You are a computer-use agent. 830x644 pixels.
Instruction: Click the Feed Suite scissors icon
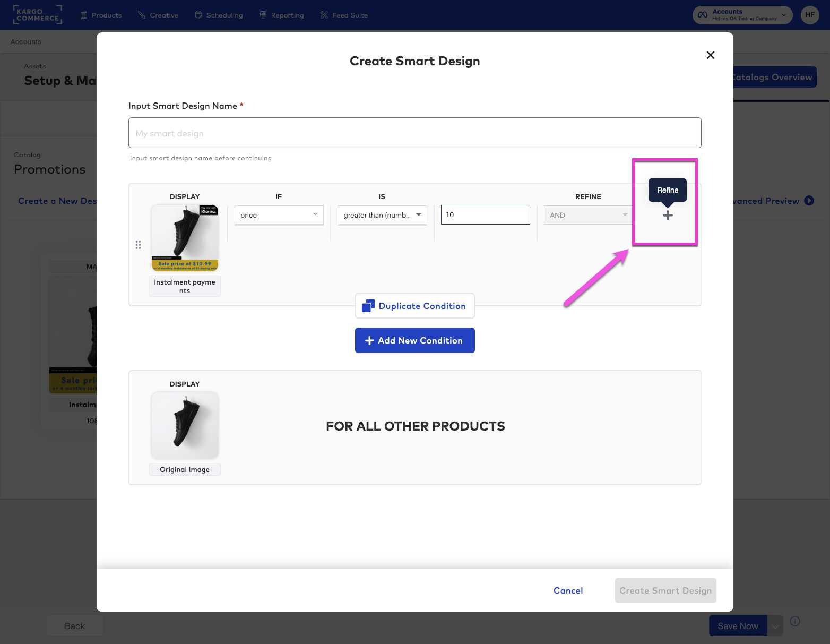pyautogui.click(x=324, y=15)
